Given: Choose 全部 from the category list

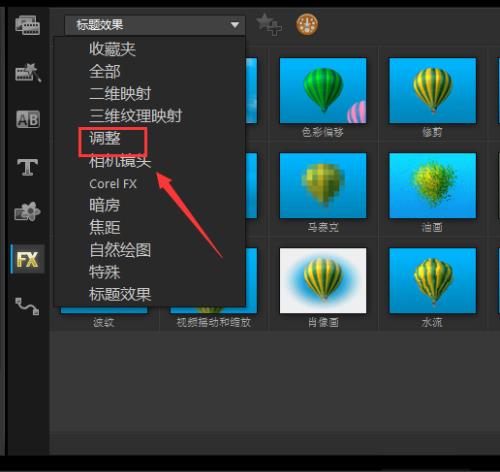Looking at the screenshot, I should tap(104, 71).
